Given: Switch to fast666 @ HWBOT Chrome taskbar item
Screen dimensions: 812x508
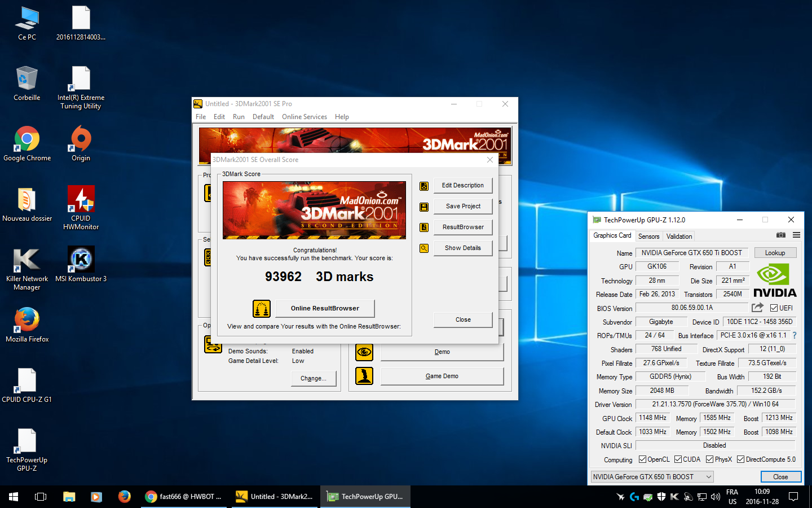Looking at the screenshot, I should [x=183, y=497].
